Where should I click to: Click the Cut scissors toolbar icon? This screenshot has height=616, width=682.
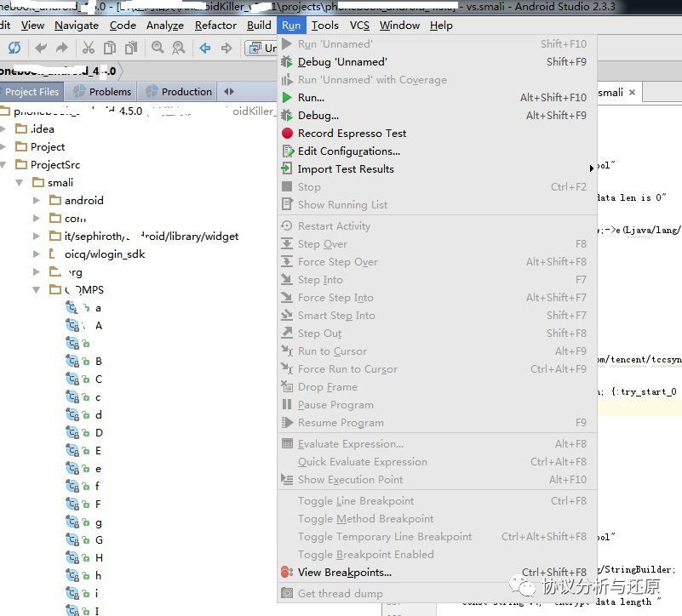coord(89,48)
